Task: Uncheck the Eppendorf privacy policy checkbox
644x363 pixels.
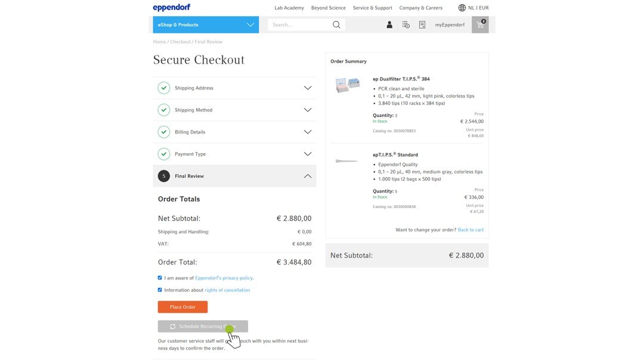Action: [160, 278]
